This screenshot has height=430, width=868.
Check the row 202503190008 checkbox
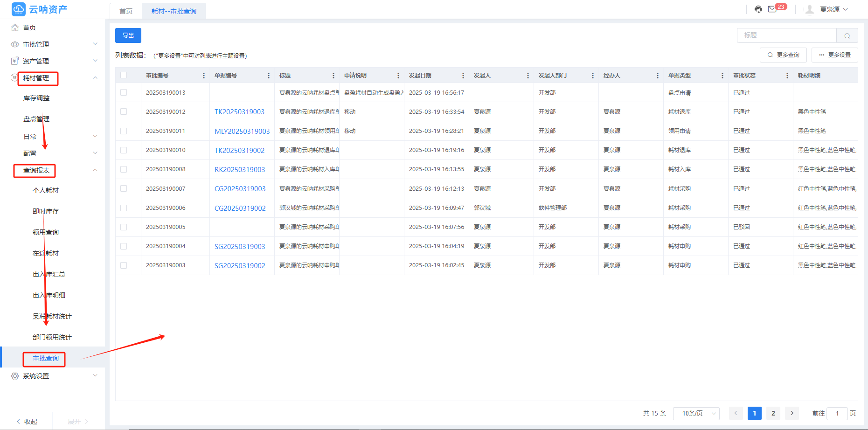(124, 169)
